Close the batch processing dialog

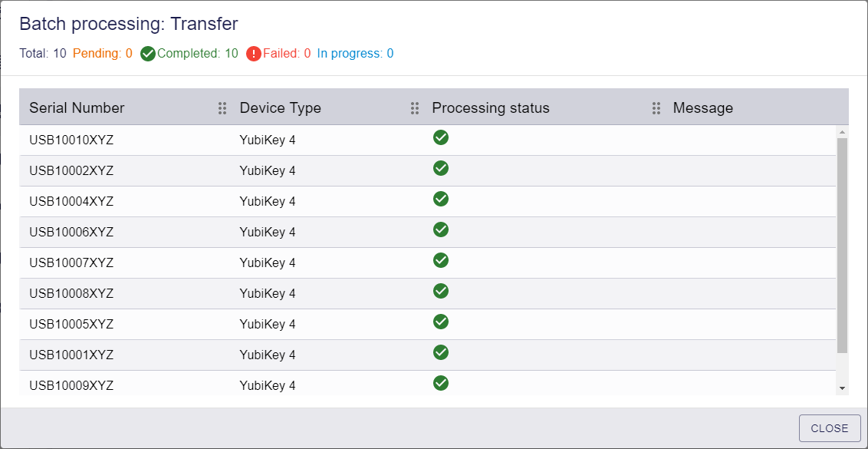[x=830, y=428]
